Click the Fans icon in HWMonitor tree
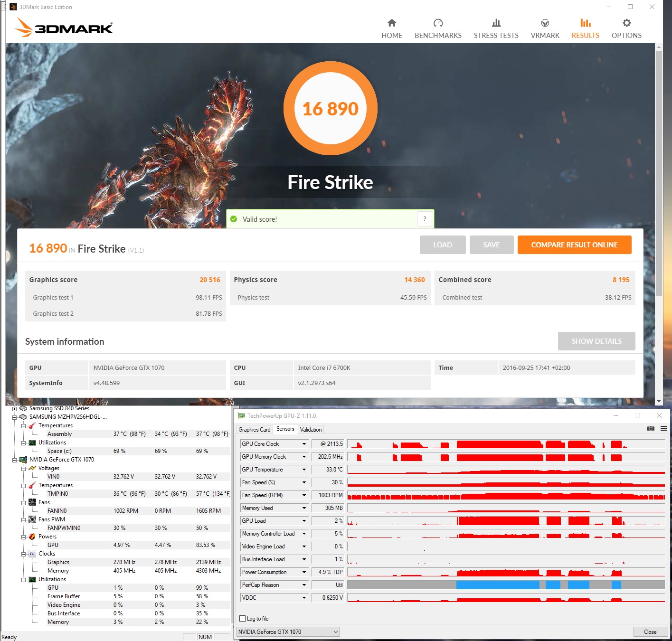The width and height of the screenshot is (672, 641). (x=32, y=502)
